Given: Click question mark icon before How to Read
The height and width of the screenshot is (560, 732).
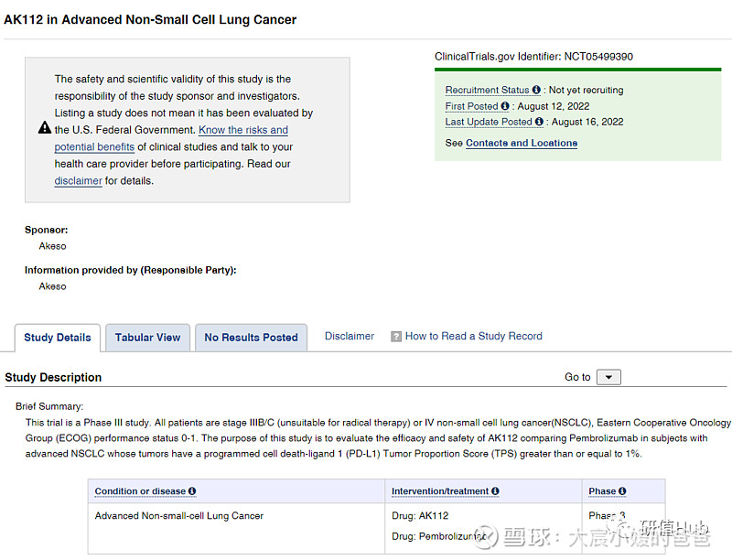Looking at the screenshot, I should tap(396, 337).
